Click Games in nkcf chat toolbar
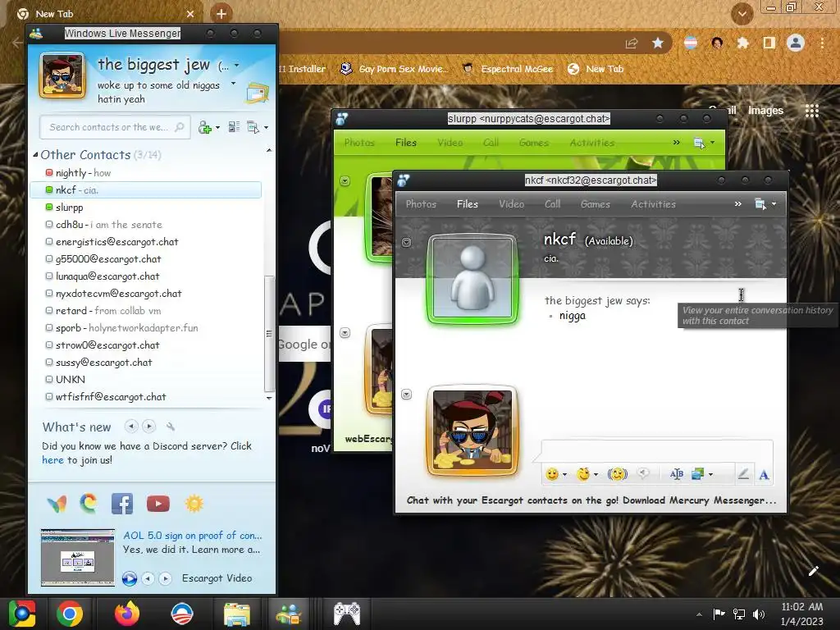The width and height of the screenshot is (840, 630). 596,204
